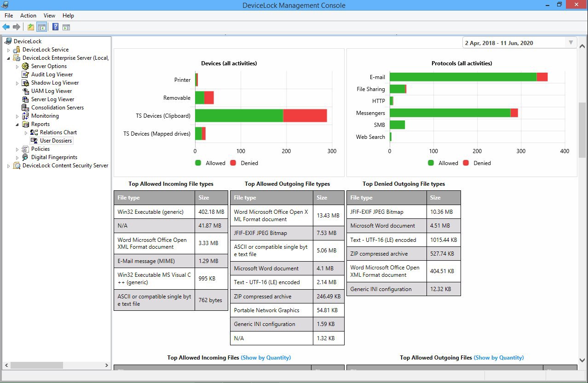The height and width of the screenshot is (383, 588).
Task: Click Show by Quantity for Incoming Files
Action: coord(266,358)
